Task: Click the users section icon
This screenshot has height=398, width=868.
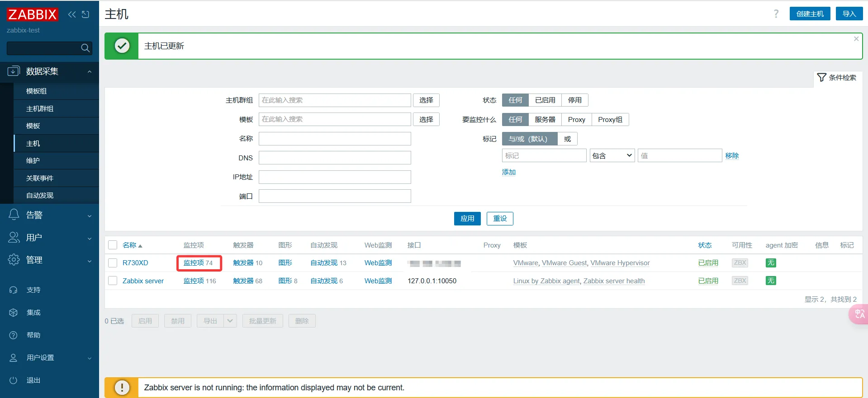Action: tap(14, 237)
